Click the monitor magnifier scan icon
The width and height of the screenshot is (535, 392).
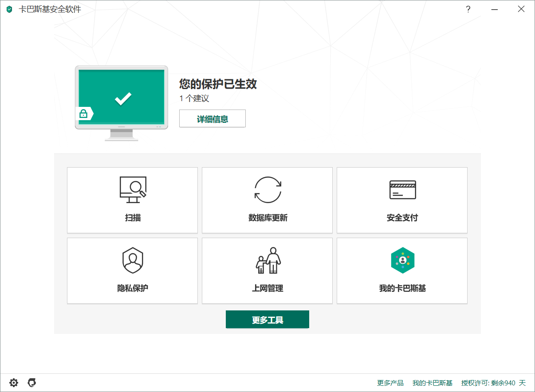133,190
